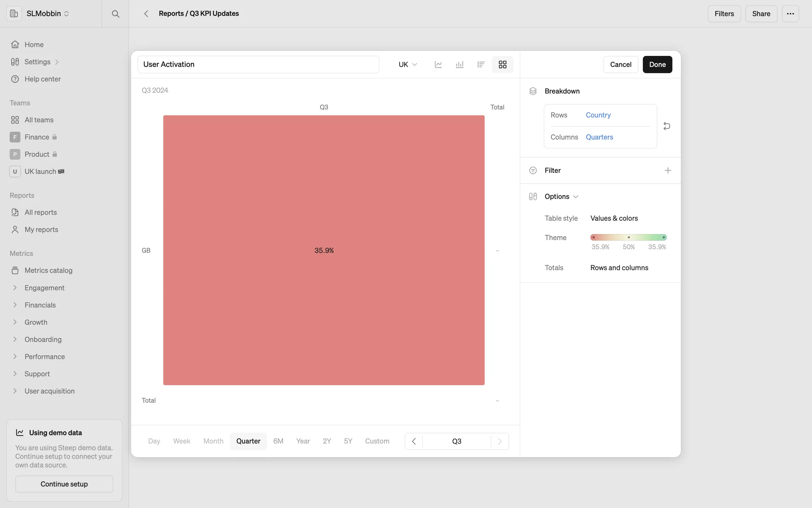Viewport: 812px width, 508px height.
Task: Open the SLMobbin workspace switcher
Action: (47, 14)
